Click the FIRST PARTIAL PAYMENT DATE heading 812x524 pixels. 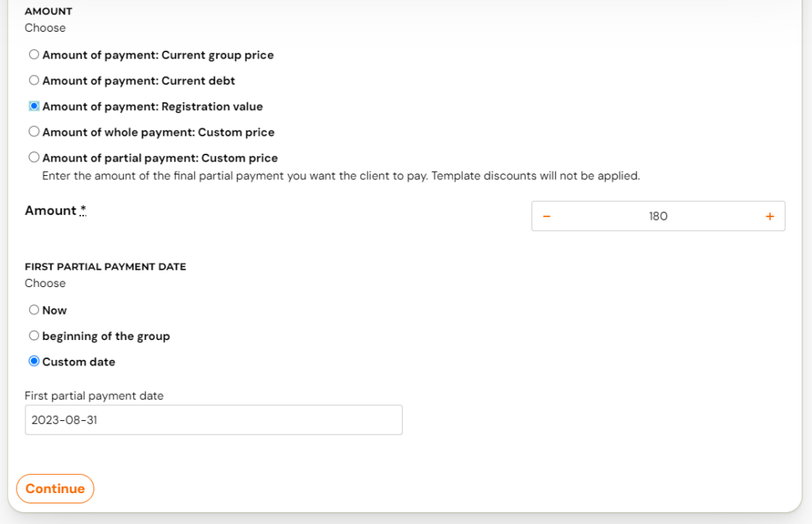pyautogui.click(x=105, y=266)
